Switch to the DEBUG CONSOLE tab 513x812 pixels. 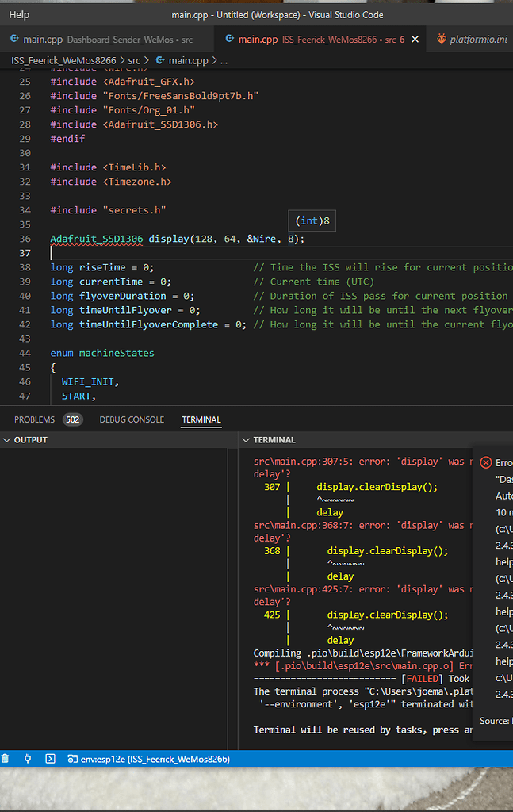[132, 419]
